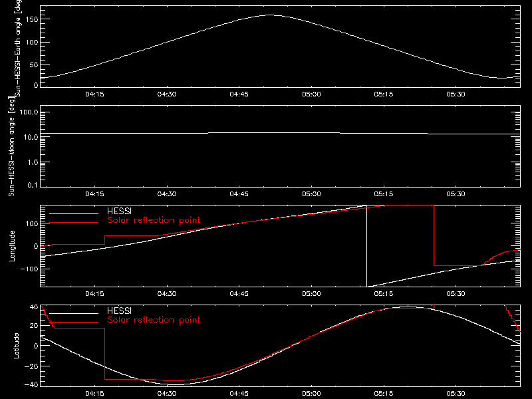Click 05:30 time label under Moon angle plot

point(456,194)
